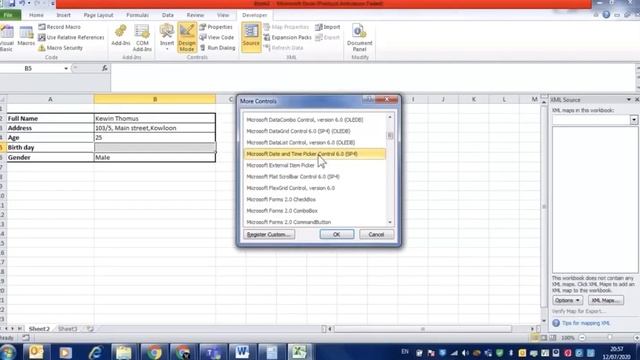640x360 pixels.
Task: Open the Windows Start menu
Action: [x=8, y=352]
